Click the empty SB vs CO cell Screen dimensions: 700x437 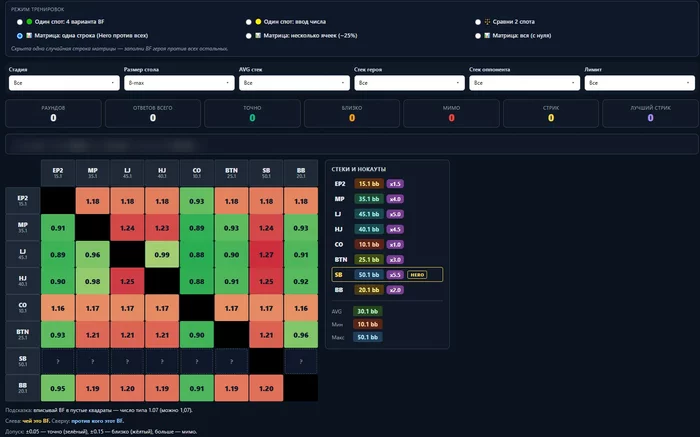(197, 362)
